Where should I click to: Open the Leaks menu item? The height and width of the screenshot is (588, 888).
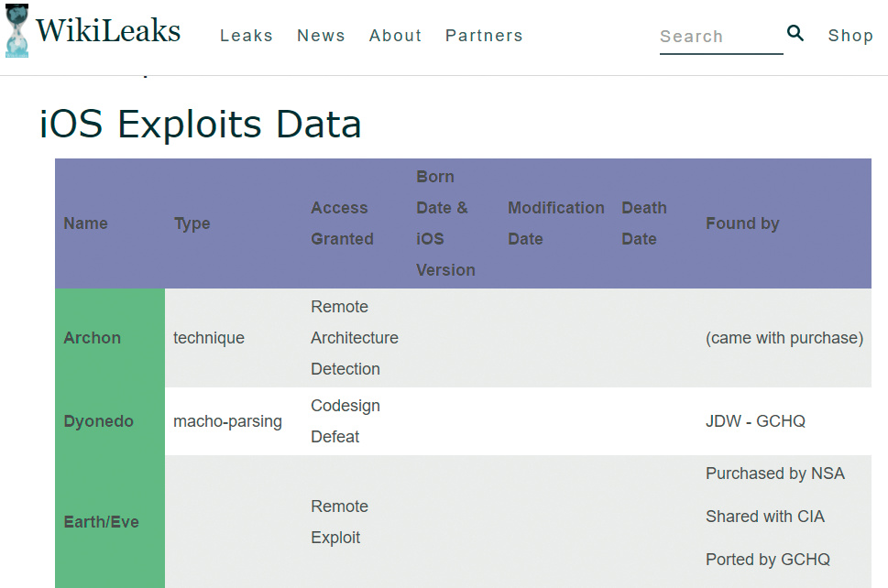247,36
